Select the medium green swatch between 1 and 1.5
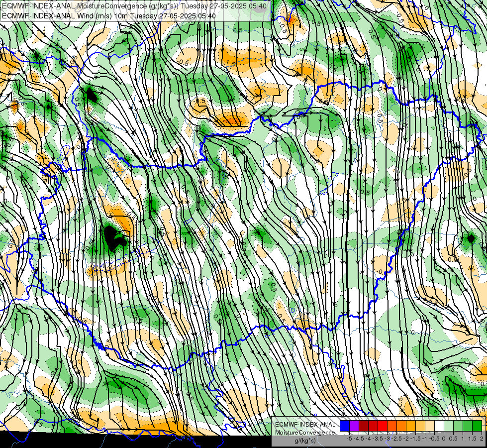The width and height of the screenshot is (487, 448). coord(468,426)
